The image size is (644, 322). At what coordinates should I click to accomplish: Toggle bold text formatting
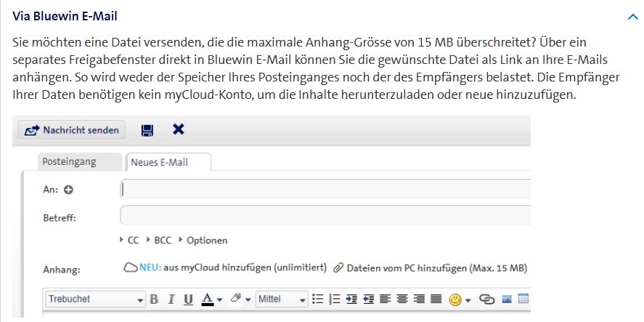(x=154, y=299)
